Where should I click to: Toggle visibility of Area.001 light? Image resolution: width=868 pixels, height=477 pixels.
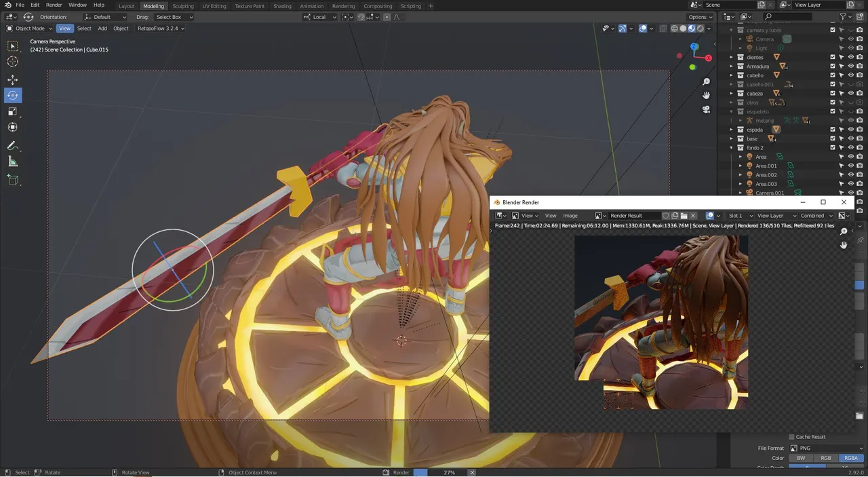851,166
